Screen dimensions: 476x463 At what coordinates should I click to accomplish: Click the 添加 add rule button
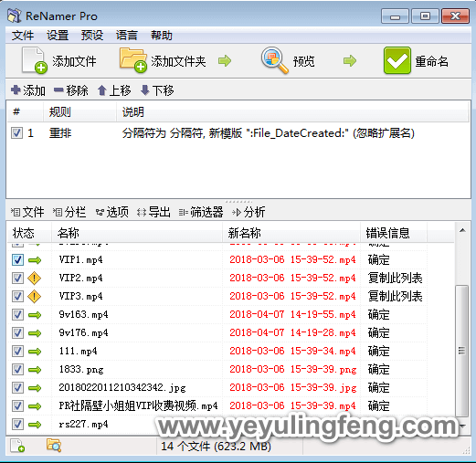[x=28, y=90]
